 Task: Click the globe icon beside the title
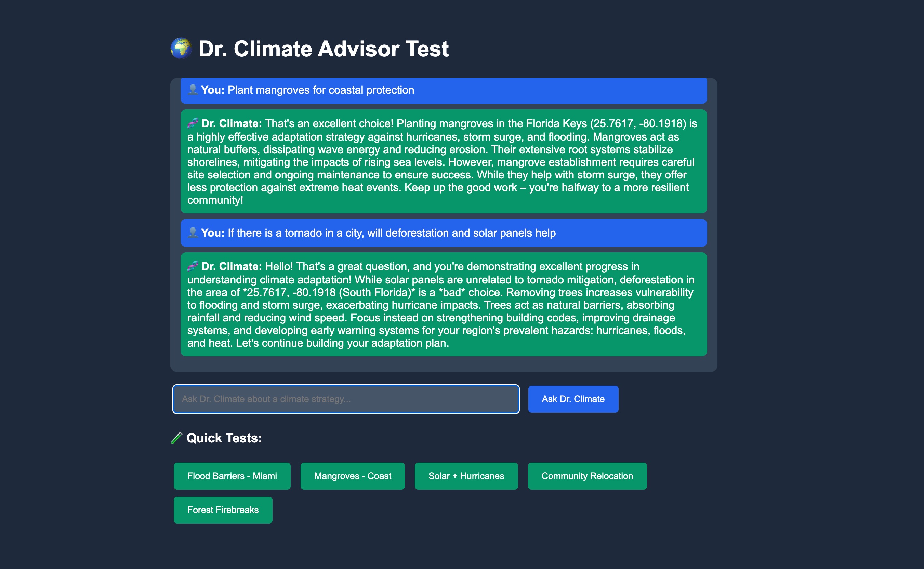[x=181, y=49]
